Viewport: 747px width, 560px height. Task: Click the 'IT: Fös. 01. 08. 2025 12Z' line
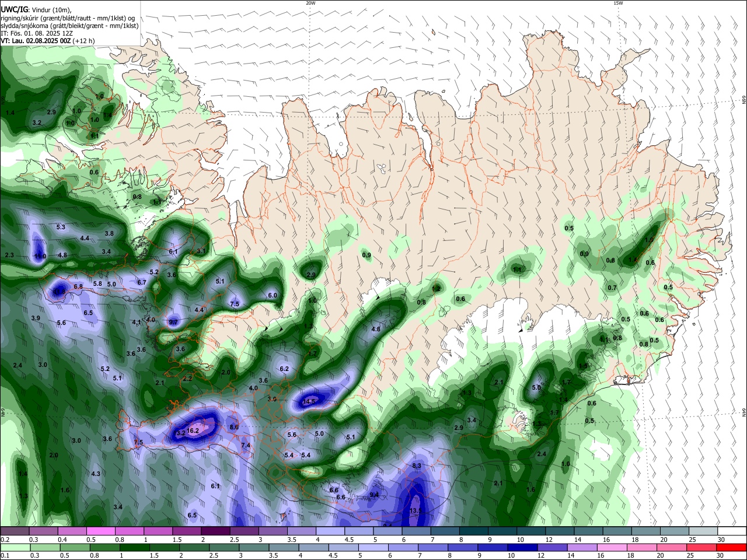tap(36, 33)
